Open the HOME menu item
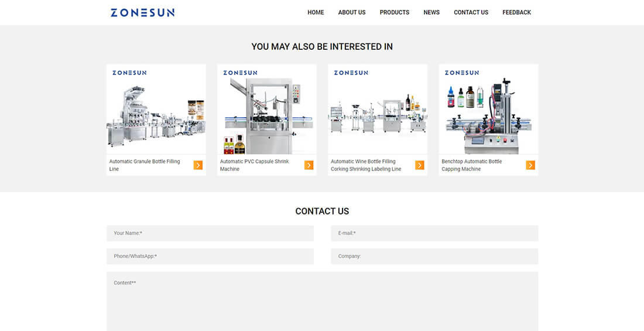The image size is (644, 331). (x=316, y=12)
